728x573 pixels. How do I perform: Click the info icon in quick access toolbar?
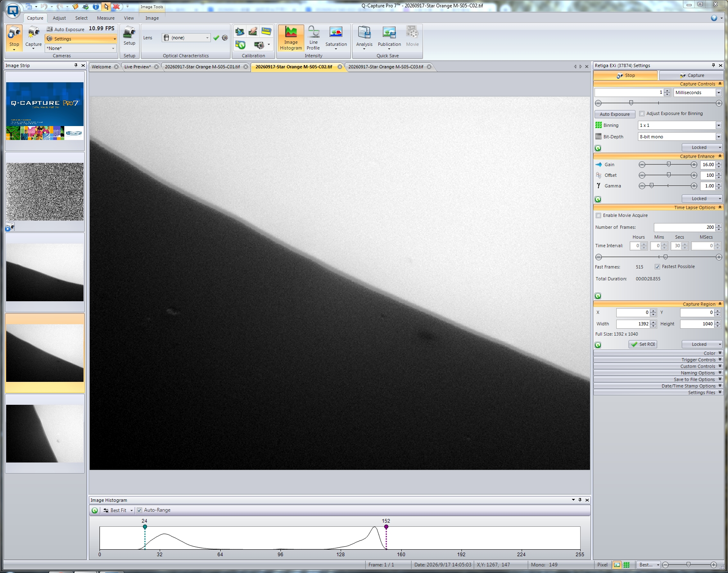[95, 7]
